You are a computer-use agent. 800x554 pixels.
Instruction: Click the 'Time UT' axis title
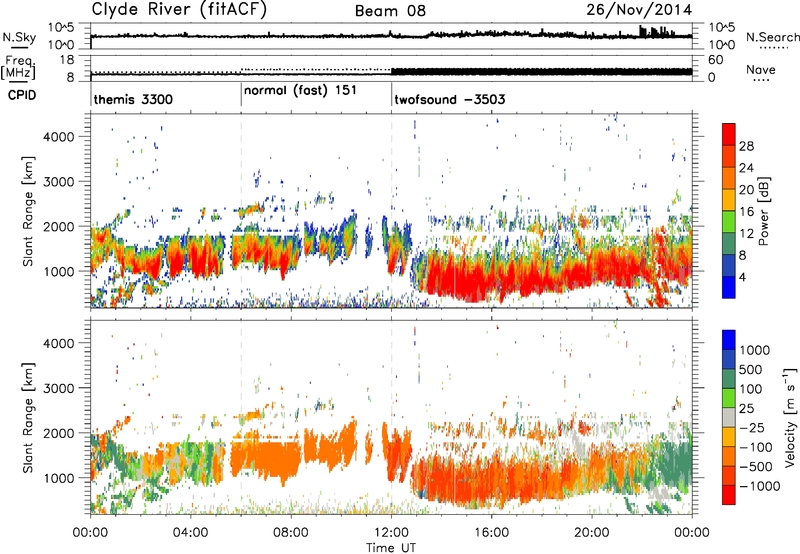pyautogui.click(x=391, y=548)
